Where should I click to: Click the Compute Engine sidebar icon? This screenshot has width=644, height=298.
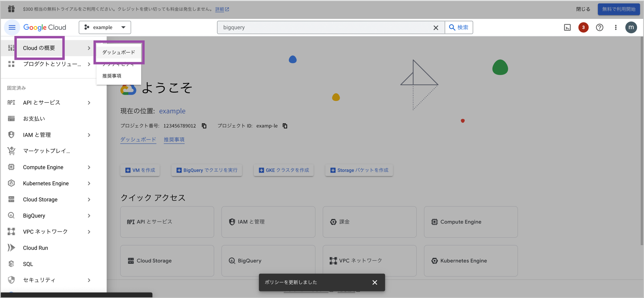click(11, 167)
